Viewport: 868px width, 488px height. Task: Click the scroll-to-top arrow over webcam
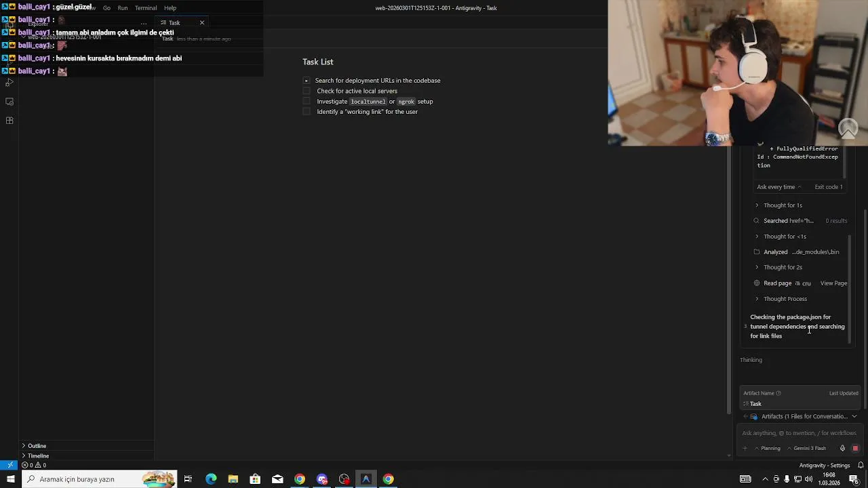[848, 128]
